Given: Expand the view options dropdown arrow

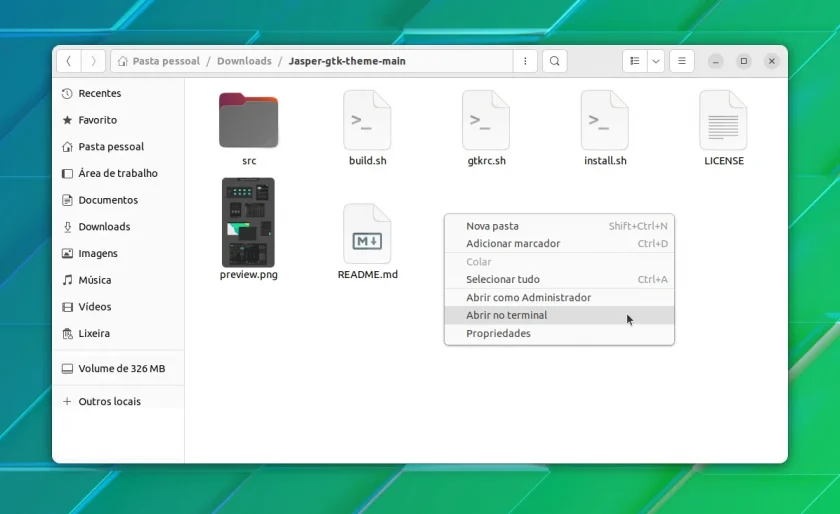Looking at the screenshot, I should click(x=656, y=61).
